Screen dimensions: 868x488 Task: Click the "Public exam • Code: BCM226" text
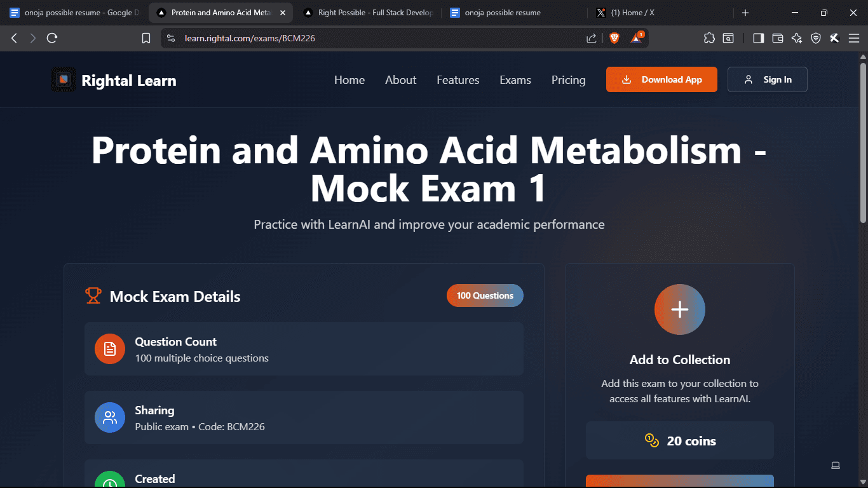pyautogui.click(x=200, y=426)
